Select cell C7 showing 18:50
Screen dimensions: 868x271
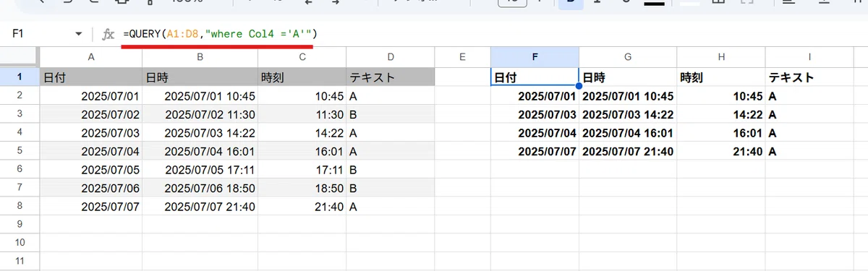click(x=302, y=188)
